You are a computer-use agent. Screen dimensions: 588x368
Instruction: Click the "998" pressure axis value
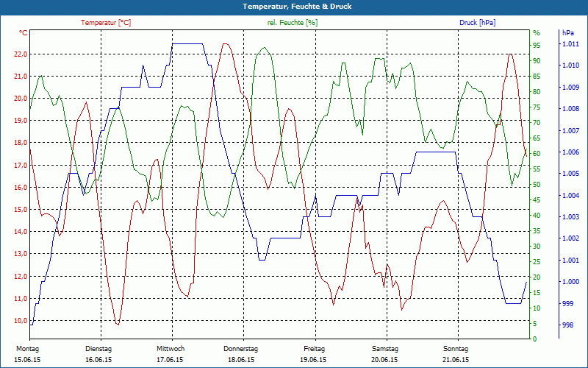coord(567,325)
